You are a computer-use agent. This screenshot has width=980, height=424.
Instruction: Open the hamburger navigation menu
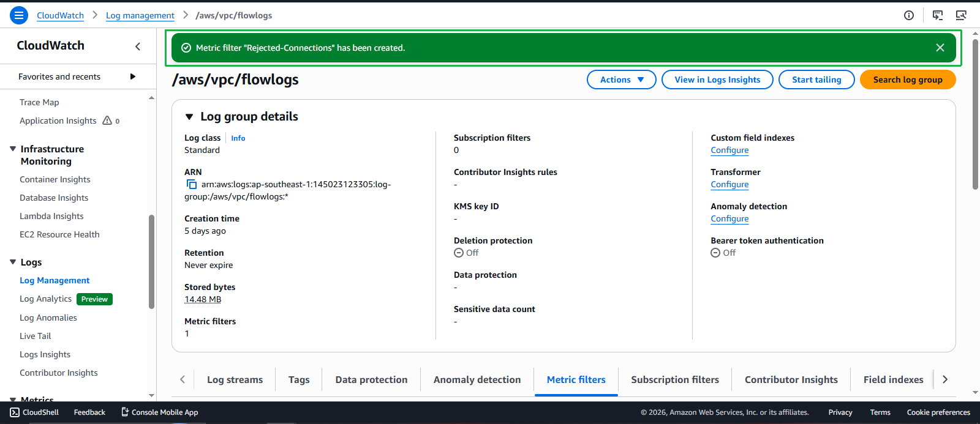(19, 15)
